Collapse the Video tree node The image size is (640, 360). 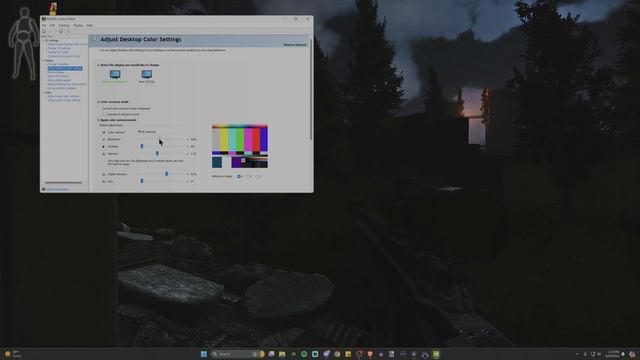[x=43, y=93]
